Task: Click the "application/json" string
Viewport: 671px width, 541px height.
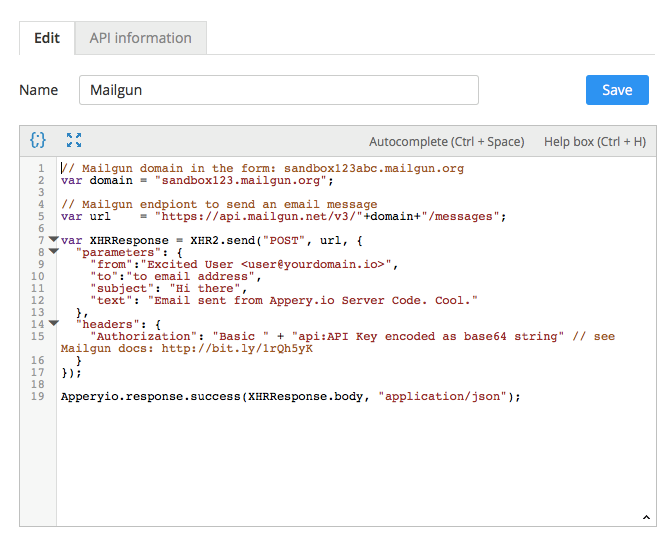Action: pos(442,396)
